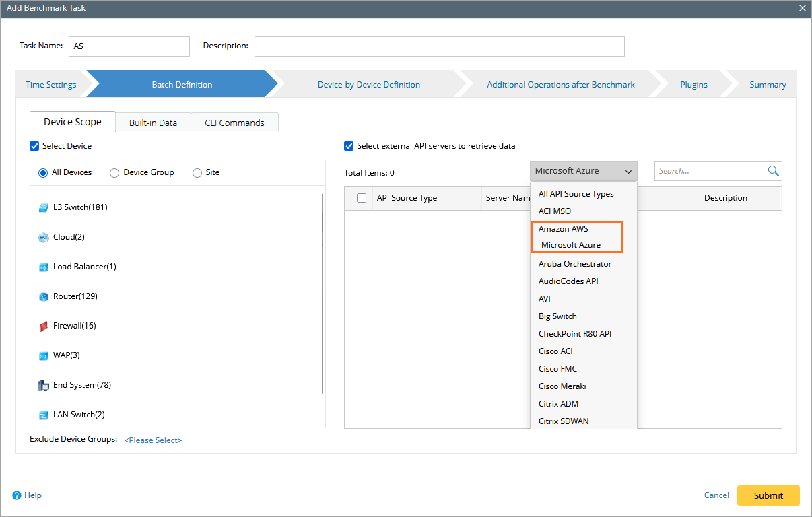Click the L3 Switch device icon

coord(43,207)
